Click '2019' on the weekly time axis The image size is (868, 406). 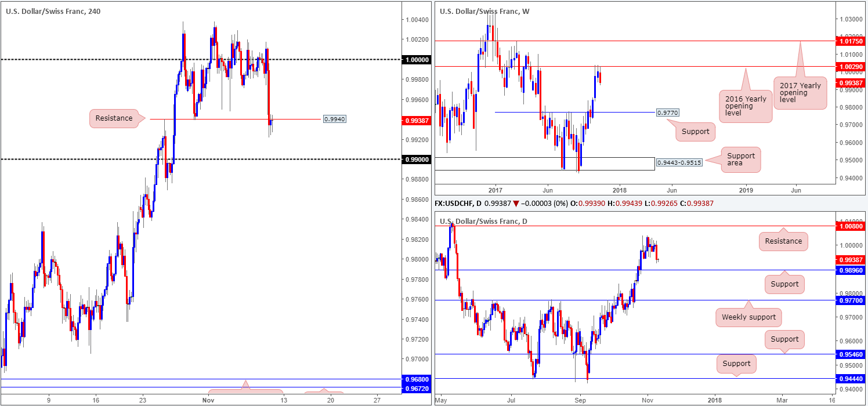(x=746, y=189)
